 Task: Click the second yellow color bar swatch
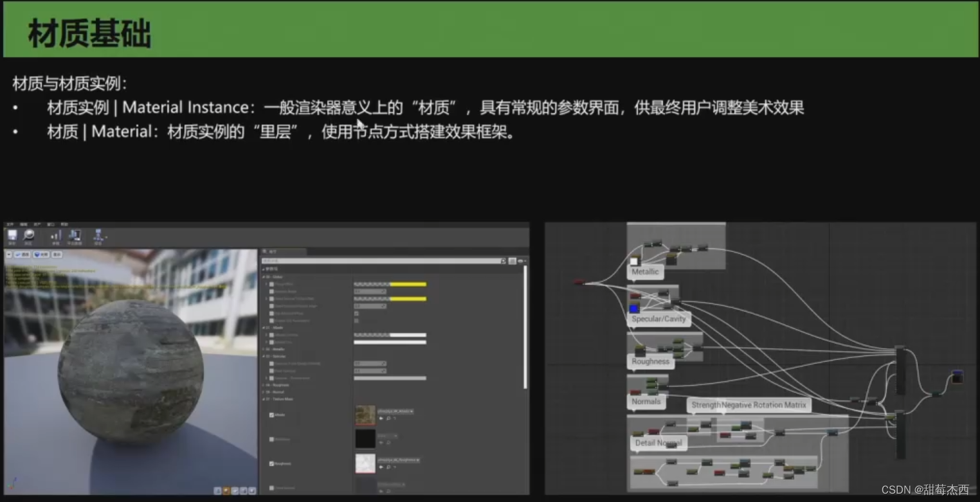coord(390,299)
